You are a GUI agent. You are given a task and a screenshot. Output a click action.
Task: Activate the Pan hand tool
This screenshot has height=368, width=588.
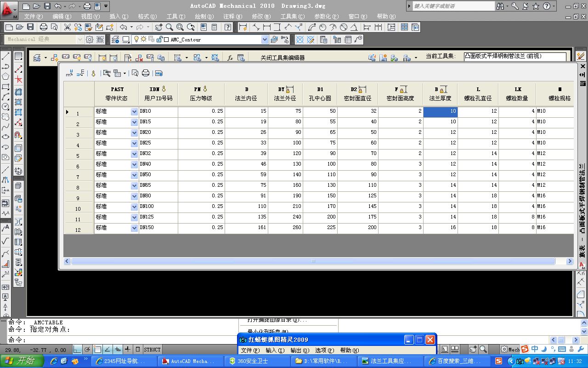(x=159, y=27)
